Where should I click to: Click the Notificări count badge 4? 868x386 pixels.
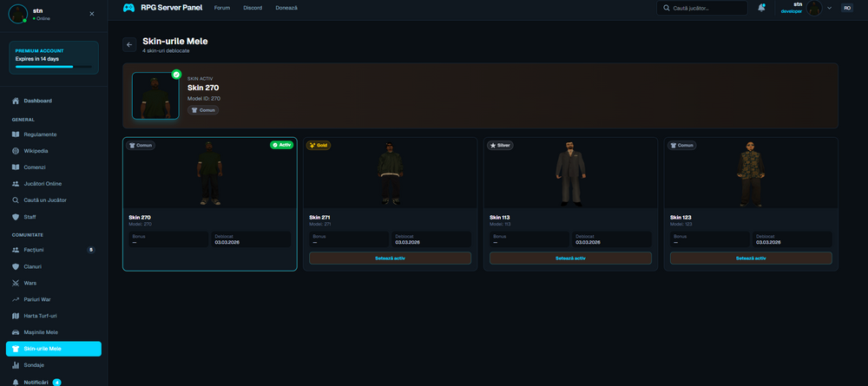click(x=57, y=383)
